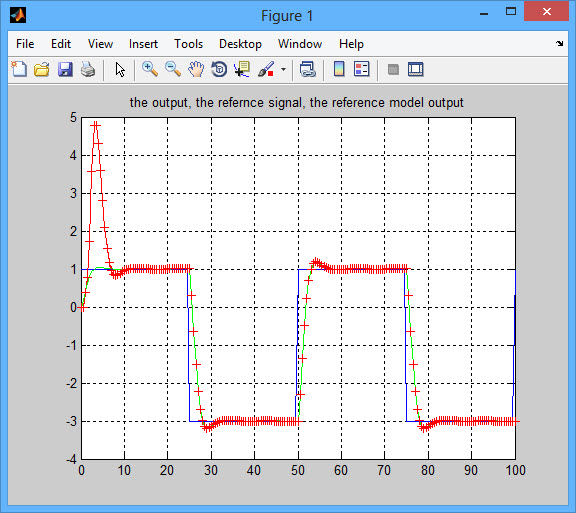Save figure using the floppy disk icon

click(x=65, y=69)
